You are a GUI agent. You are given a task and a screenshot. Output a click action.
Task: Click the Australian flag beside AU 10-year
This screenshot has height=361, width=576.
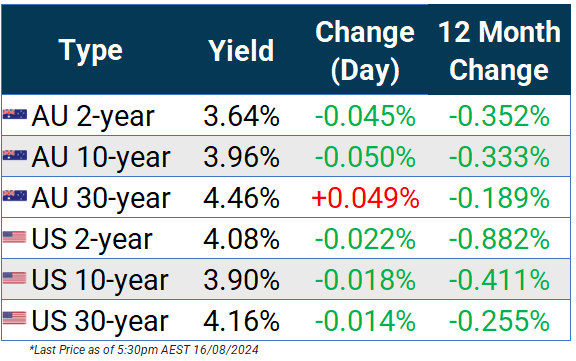[x=15, y=156]
